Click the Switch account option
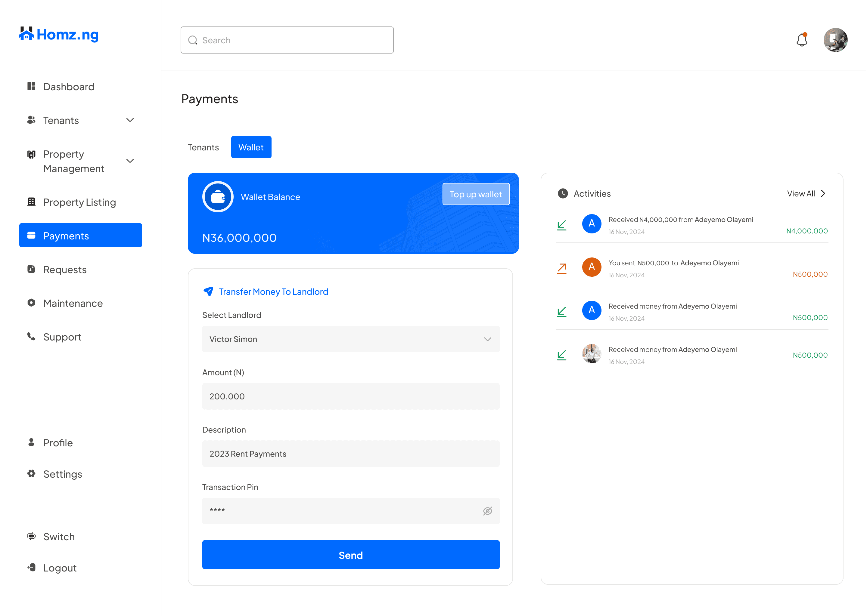This screenshot has width=867, height=616. (59, 537)
